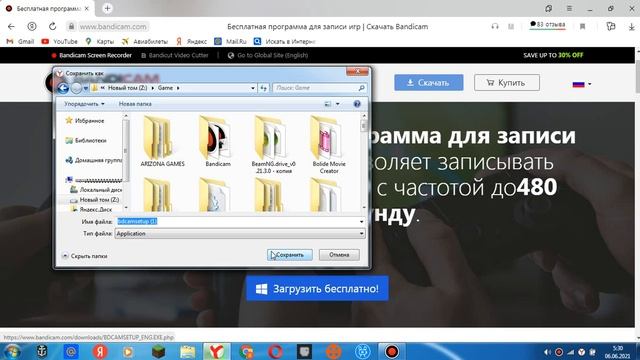Screen dimensions: 640x360
Task: Bookmark the current page
Action: pyautogui.click(x=582, y=27)
